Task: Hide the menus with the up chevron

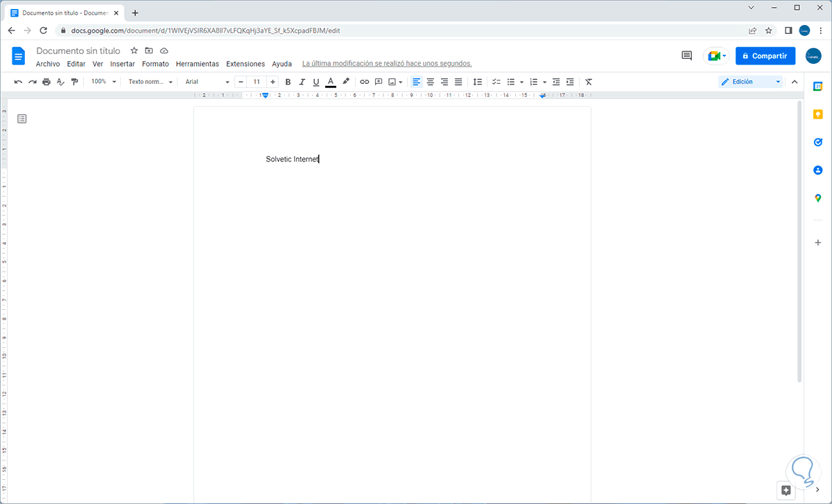Action: coord(795,82)
